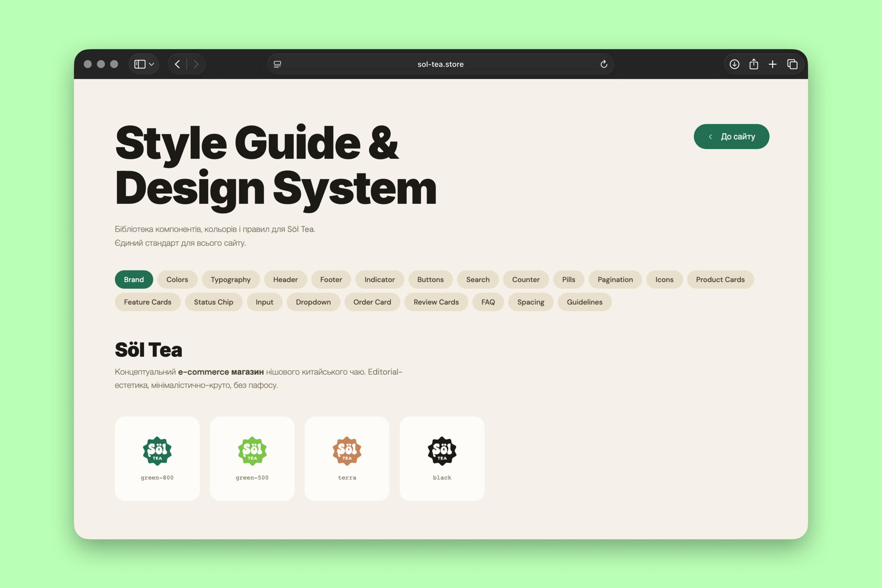Reload the page with the refresh icon

click(x=603, y=64)
